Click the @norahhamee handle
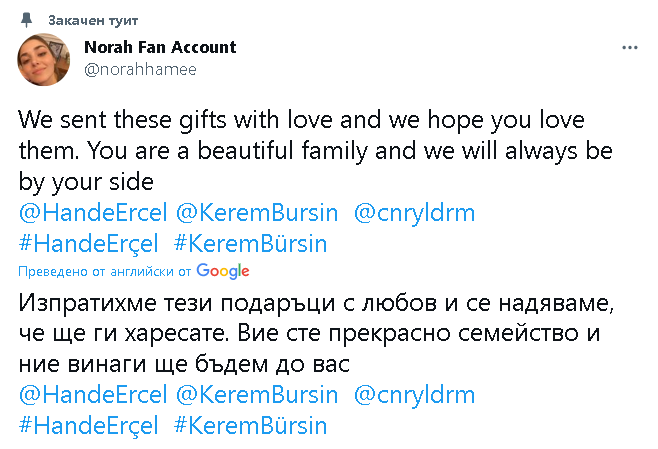Viewport: 658px width, 449px height. pos(141,69)
